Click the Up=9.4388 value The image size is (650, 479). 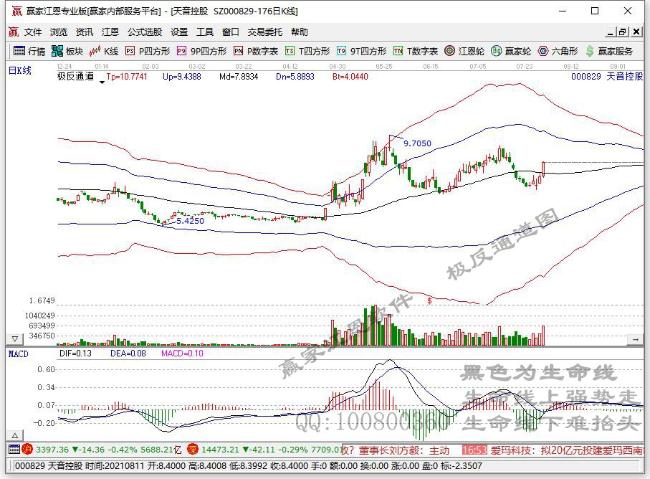(182, 76)
